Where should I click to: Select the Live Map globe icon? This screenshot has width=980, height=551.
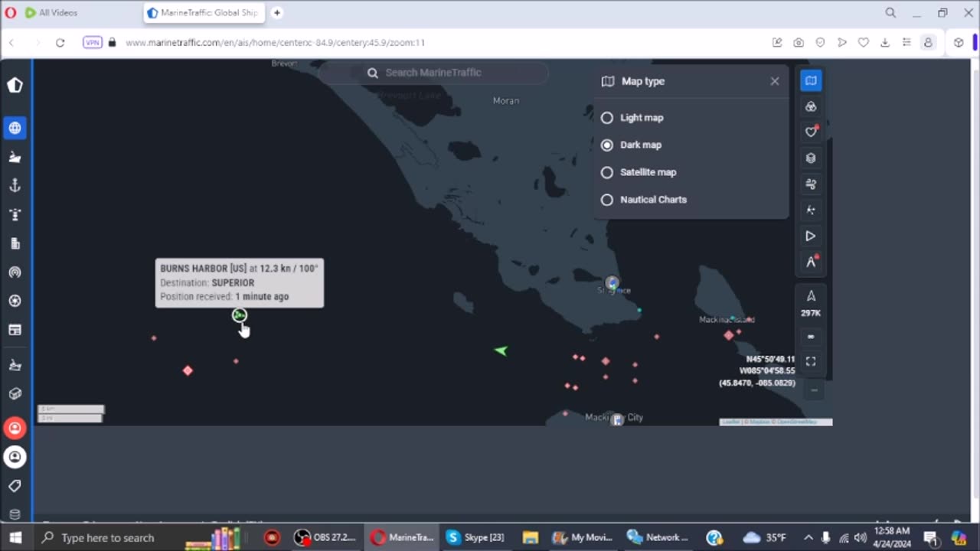(15, 128)
